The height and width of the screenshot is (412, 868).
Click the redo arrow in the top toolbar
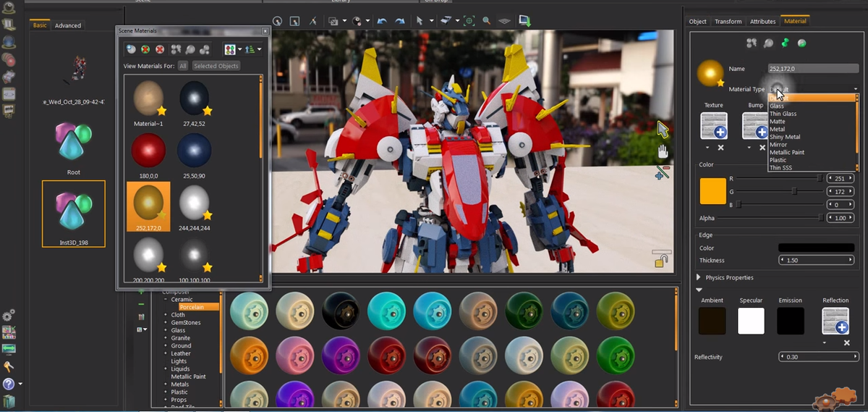click(399, 21)
